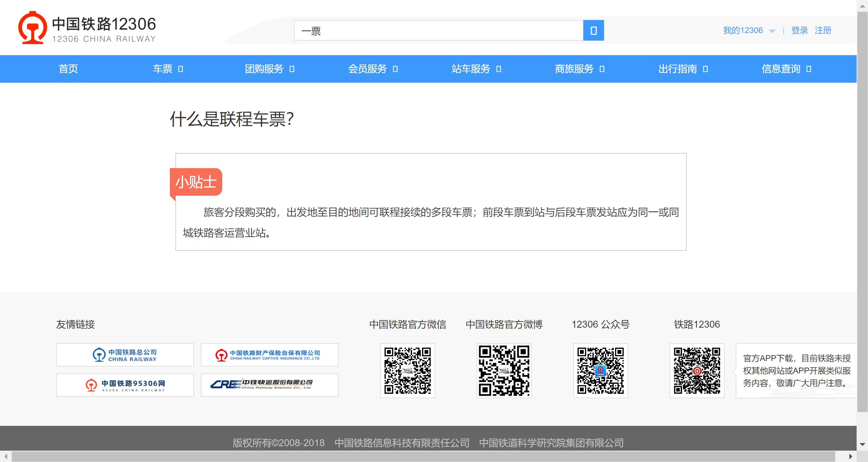Expand the 我的12306 dropdown arrow
The image size is (868, 462).
pyautogui.click(x=772, y=31)
